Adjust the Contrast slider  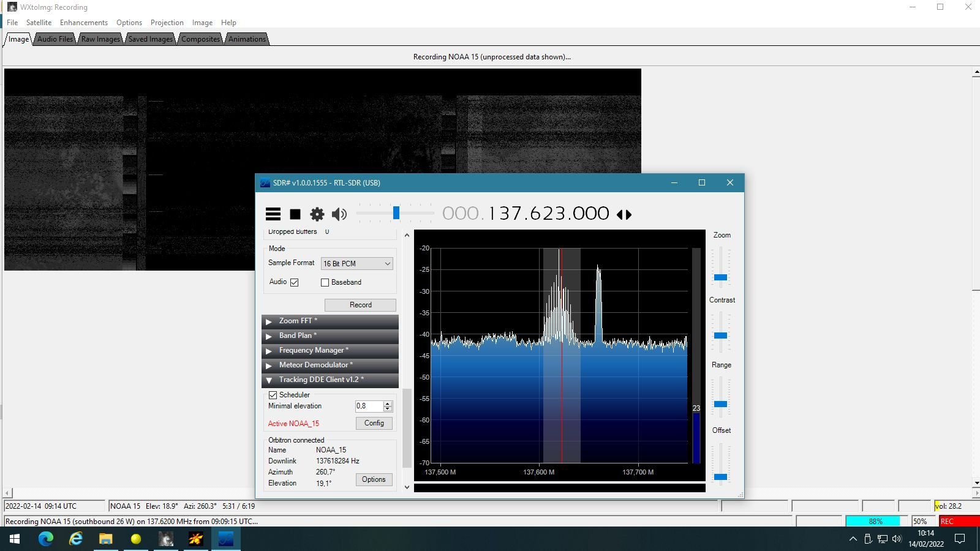(x=721, y=335)
